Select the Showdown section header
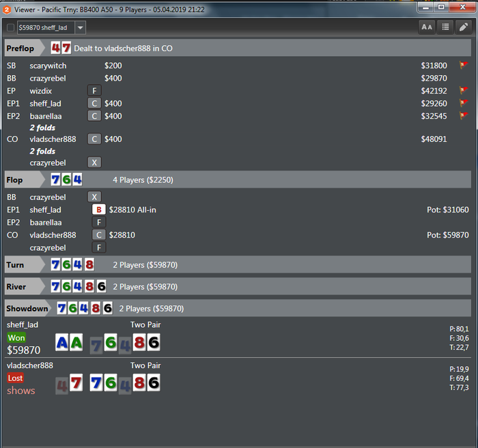478x448 pixels. pos(238,308)
